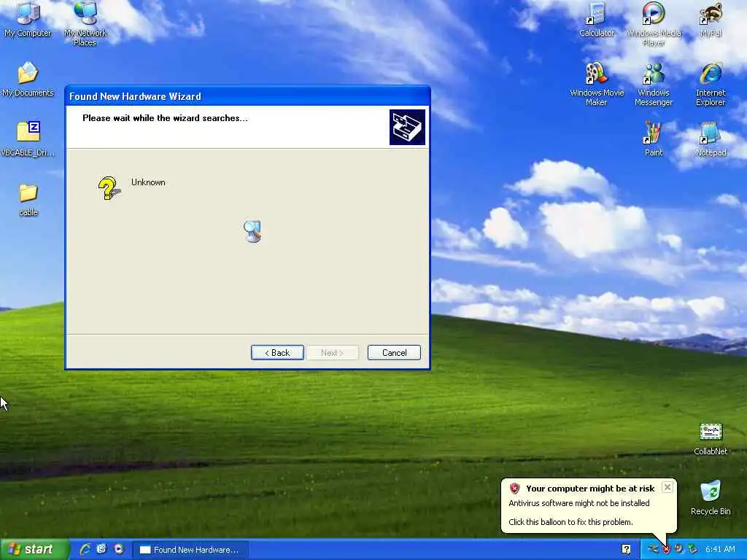Click the 6:41 AM clock
The width and height of the screenshot is (747, 560).
(x=720, y=549)
